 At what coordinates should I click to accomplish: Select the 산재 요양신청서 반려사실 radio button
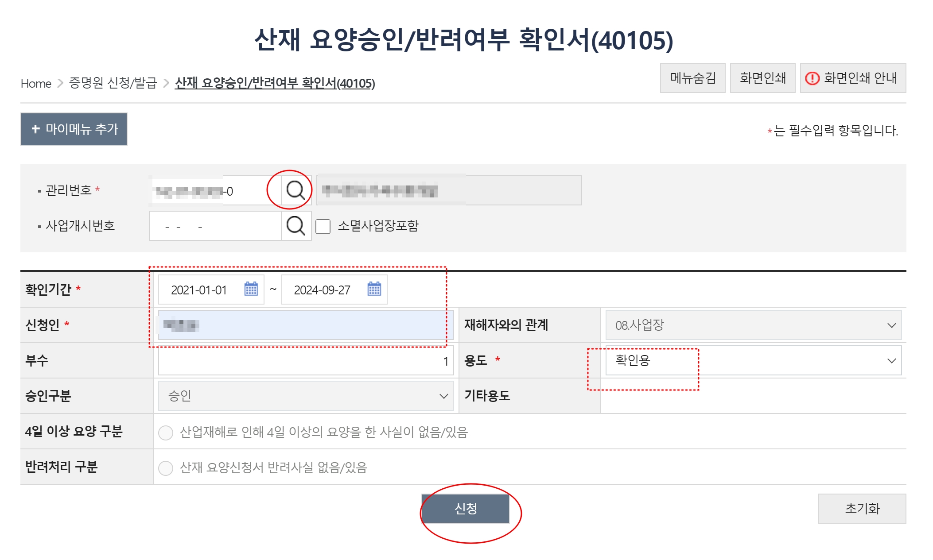pos(166,468)
